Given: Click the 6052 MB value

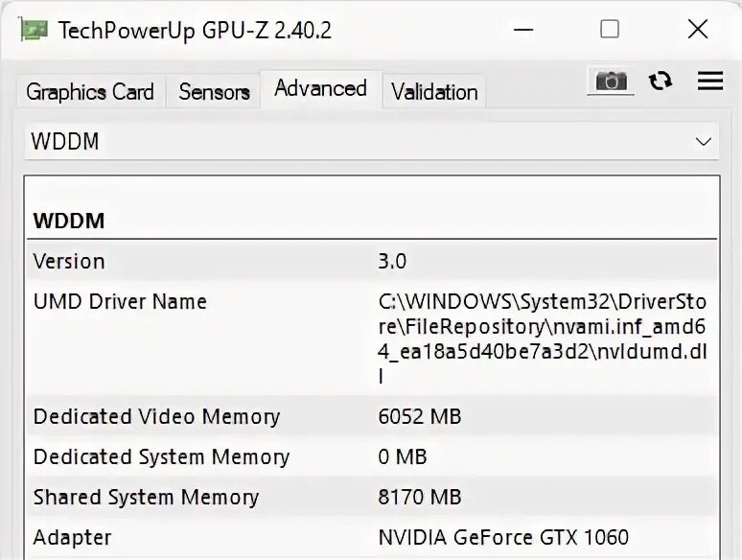Looking at the screenshot, I should click(419, 416).
